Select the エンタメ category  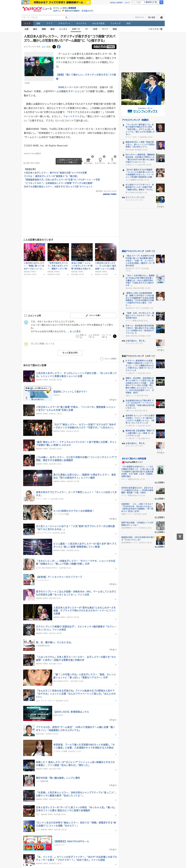[63, 29]
